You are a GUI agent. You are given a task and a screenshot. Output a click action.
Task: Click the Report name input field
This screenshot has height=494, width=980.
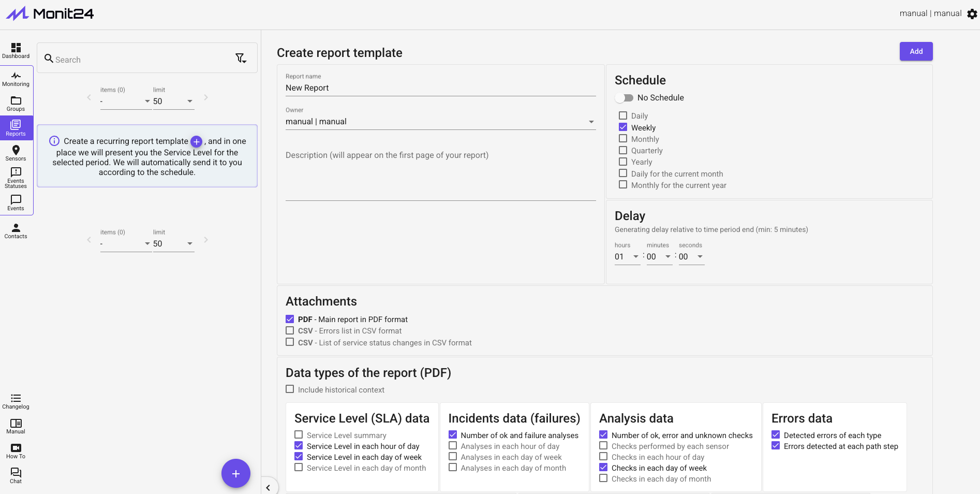point(440,88)
